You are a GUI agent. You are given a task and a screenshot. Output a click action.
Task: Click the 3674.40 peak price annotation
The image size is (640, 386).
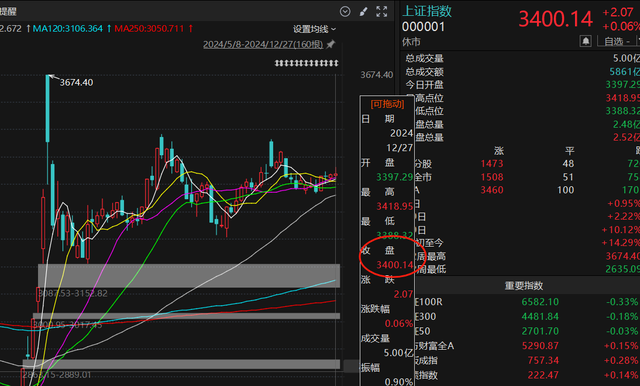click(76, 82)
